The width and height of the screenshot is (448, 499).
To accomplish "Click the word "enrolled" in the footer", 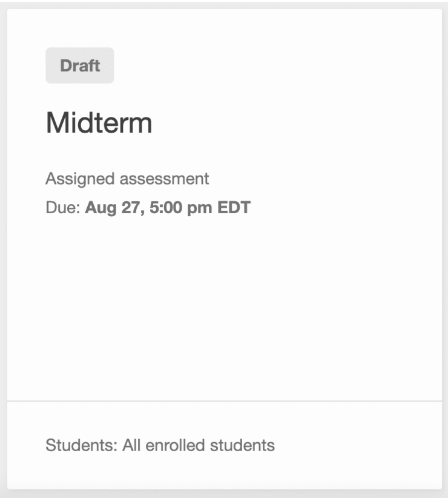I will tap(175, 445).
